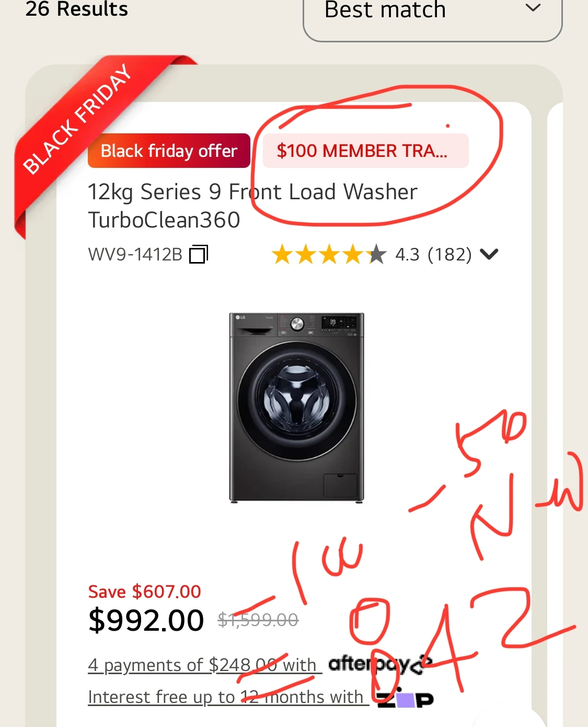The image size is (588, 727).
Task: Click the $992.00 sale price
Action: click(x=146, y=620)
